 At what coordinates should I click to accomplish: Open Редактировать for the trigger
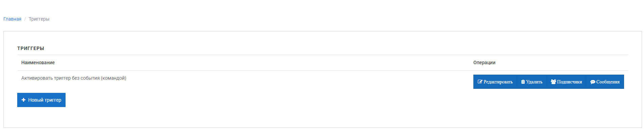pos(495,82)
